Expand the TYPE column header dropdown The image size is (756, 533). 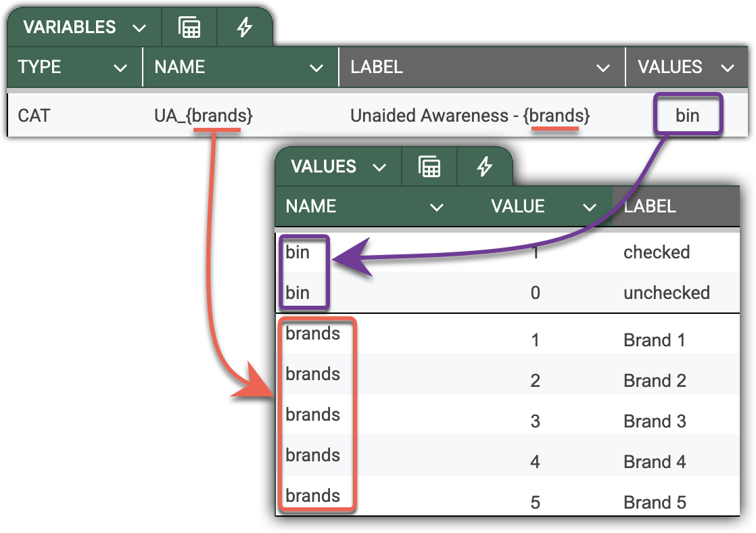pyautogui.click(x=120, y=68)
